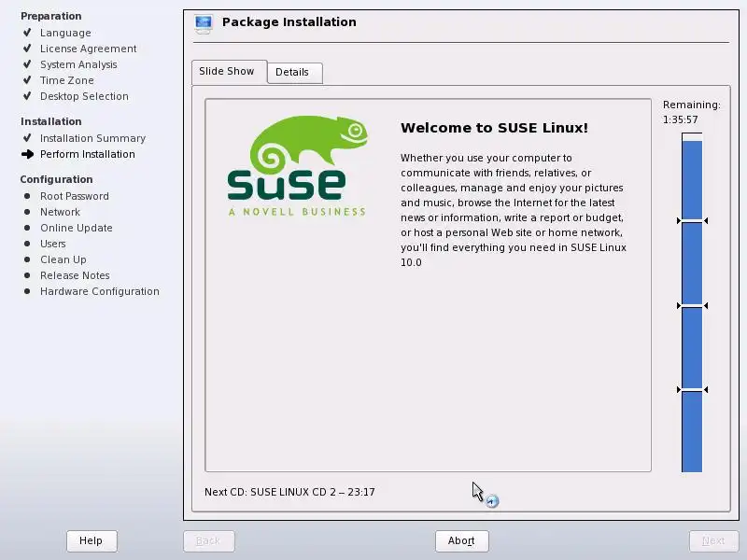Click the Package Installation monitor icon

coord(204,24)
